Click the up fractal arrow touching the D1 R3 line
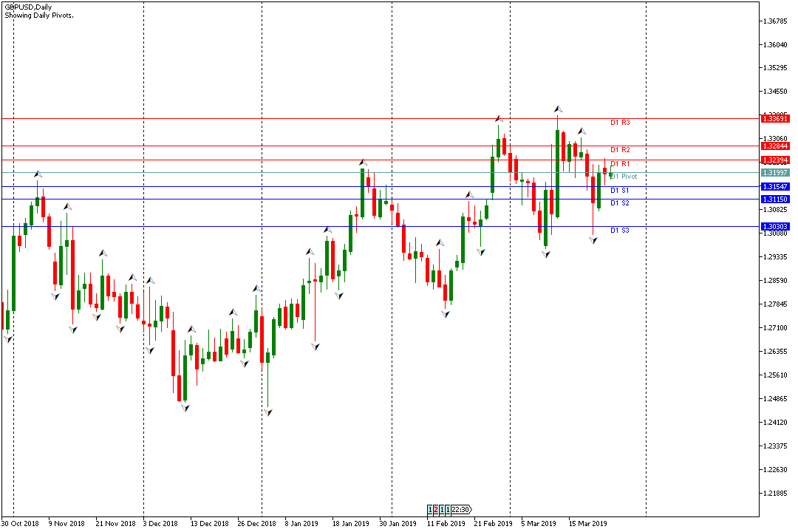 [x=499, y=118]
